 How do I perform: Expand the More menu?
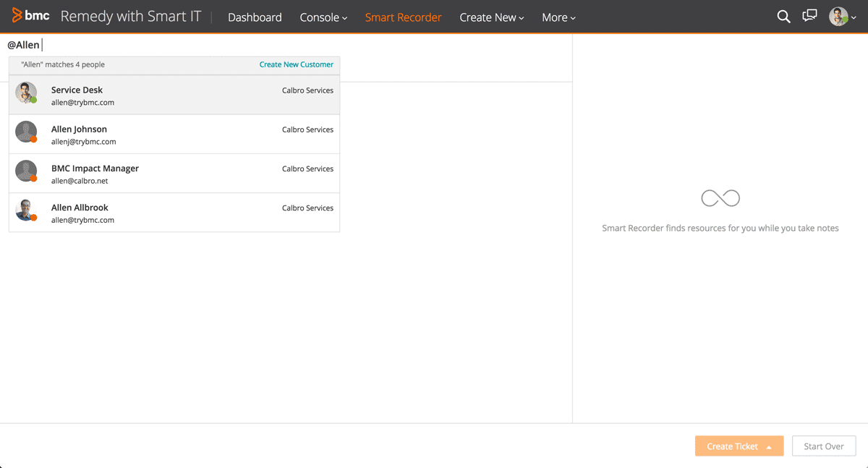[558, 17]
